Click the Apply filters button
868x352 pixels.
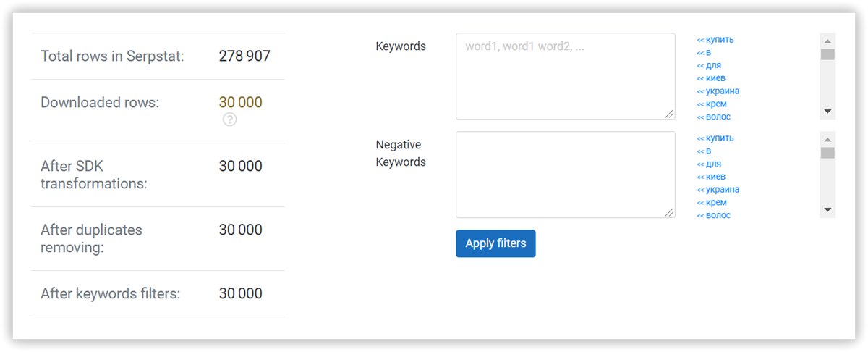495,243
